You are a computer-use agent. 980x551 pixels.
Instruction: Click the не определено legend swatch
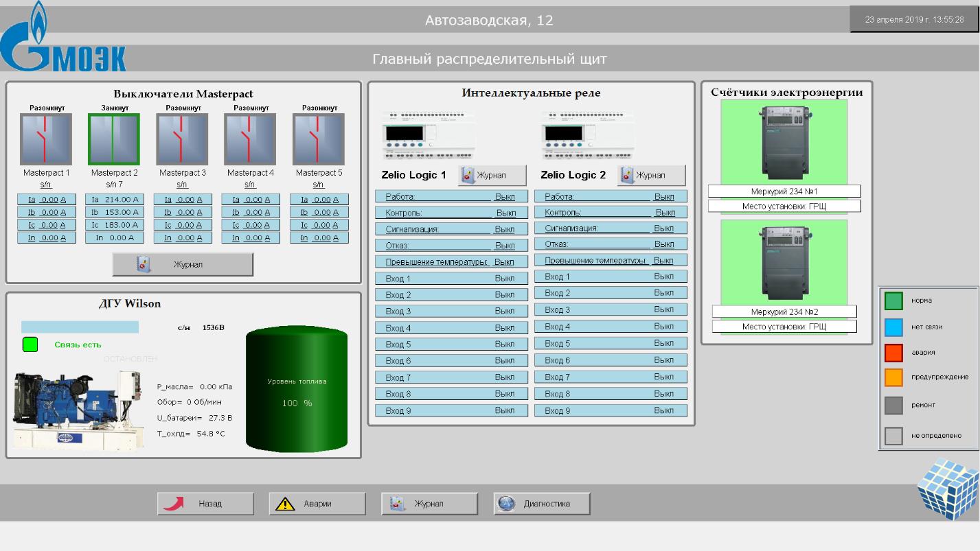coord(893,436)
